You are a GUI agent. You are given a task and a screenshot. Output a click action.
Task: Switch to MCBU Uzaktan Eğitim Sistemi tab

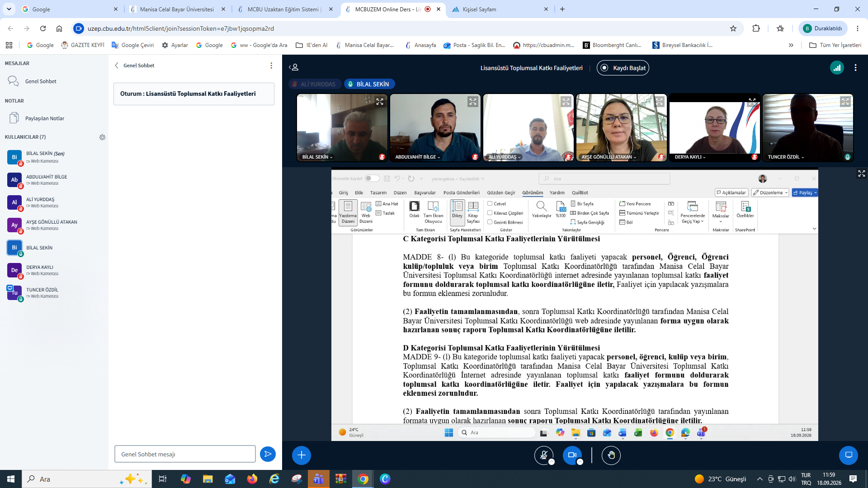(283, 9)
